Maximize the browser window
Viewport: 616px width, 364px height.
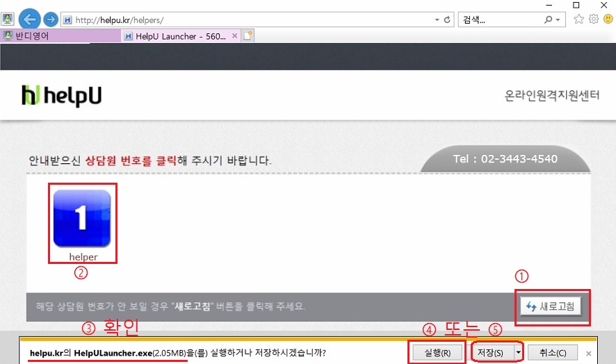576,5
